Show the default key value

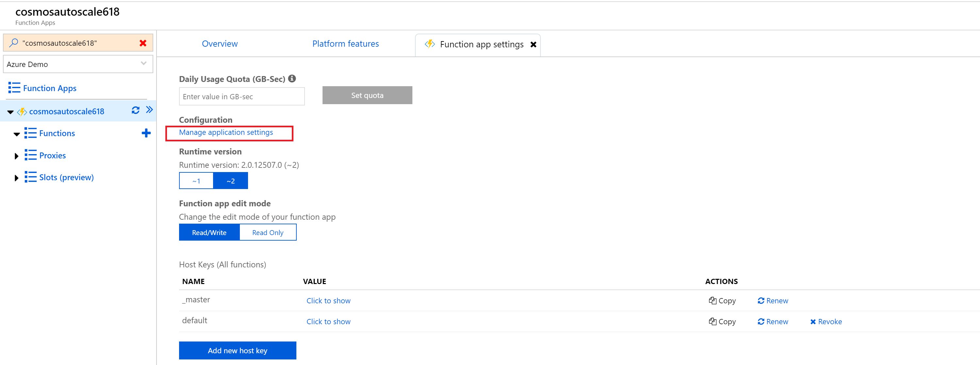click(x=328, y=322)
